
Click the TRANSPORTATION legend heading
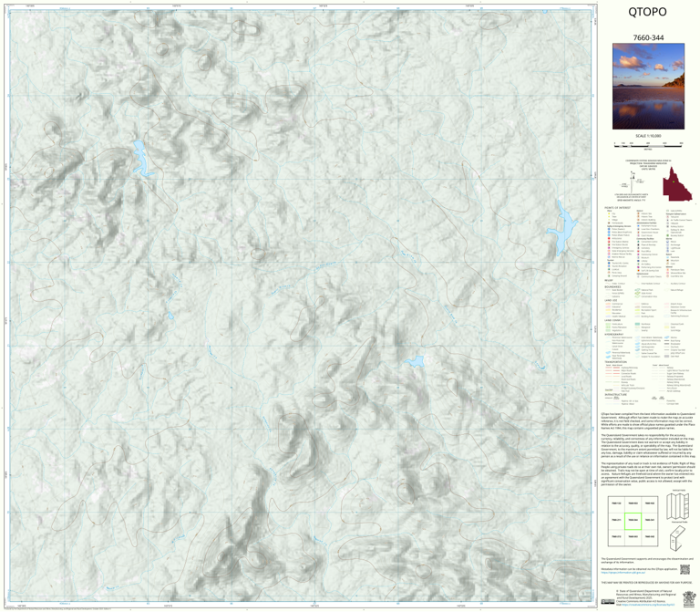coord(615,362)
